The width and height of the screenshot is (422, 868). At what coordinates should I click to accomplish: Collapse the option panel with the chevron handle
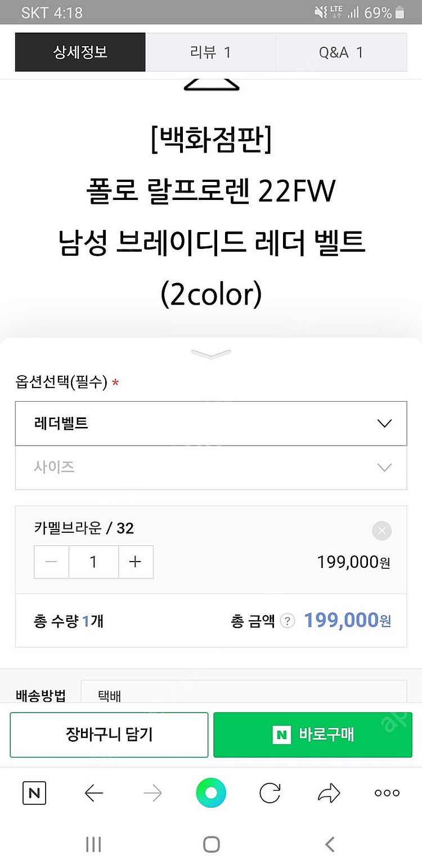pos(211,354)
